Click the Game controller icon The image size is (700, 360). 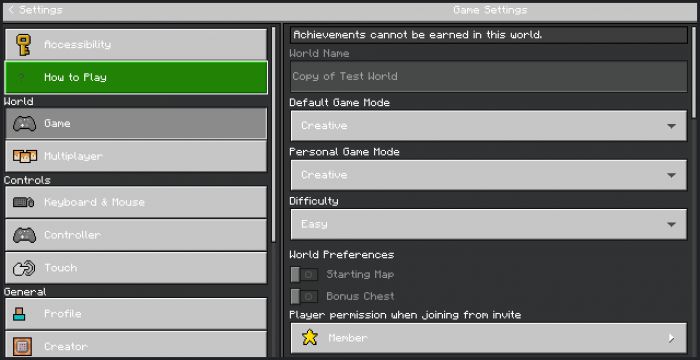tap(25, 123)
